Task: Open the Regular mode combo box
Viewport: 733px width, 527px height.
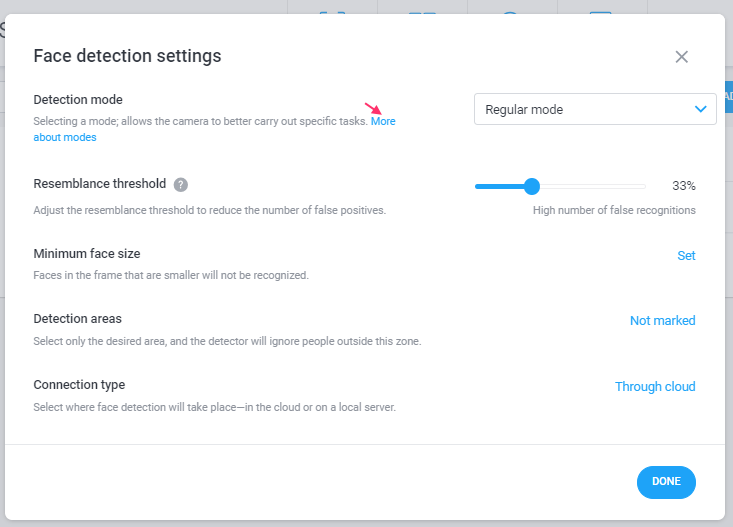Action: [595, 109]
